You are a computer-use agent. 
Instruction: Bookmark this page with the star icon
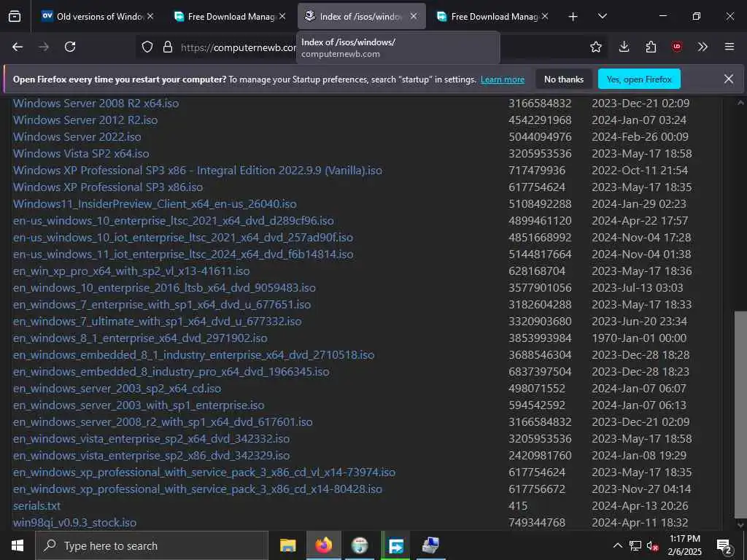[595, 47]
